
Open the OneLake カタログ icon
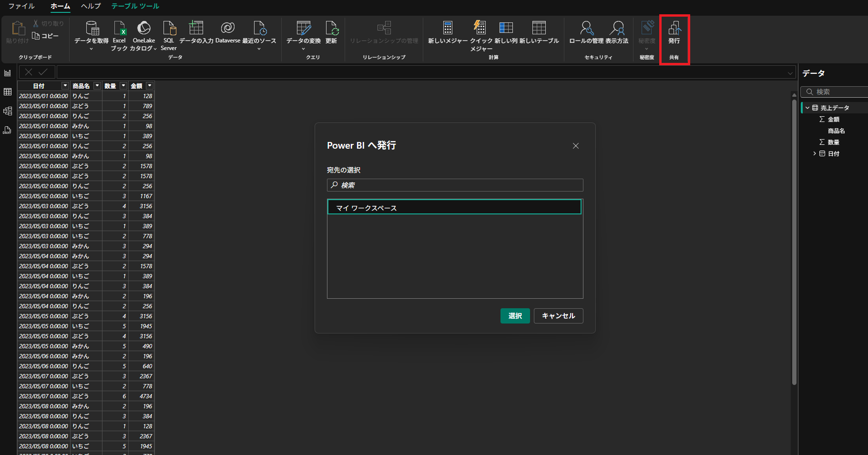[143, 35]
